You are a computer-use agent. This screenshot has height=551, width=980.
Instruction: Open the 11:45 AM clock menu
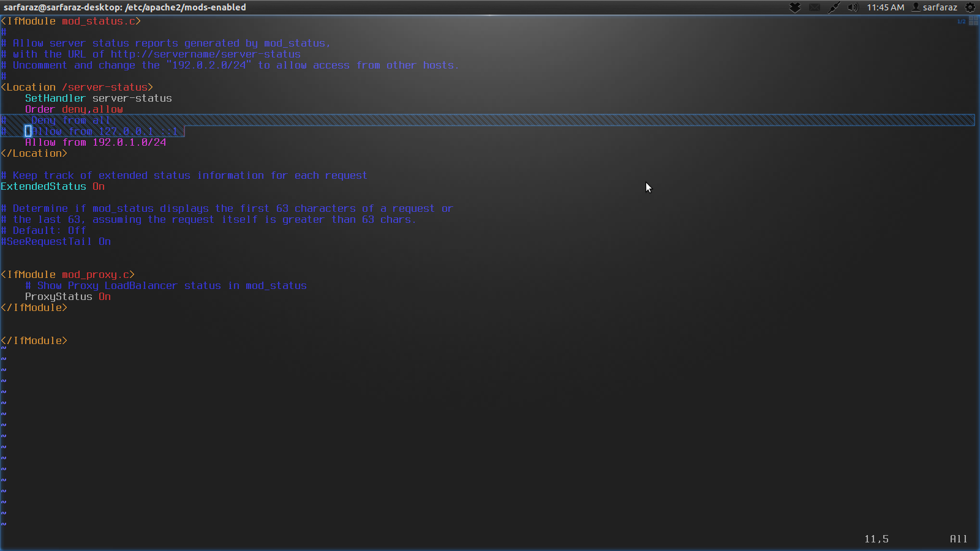point(885,7)
